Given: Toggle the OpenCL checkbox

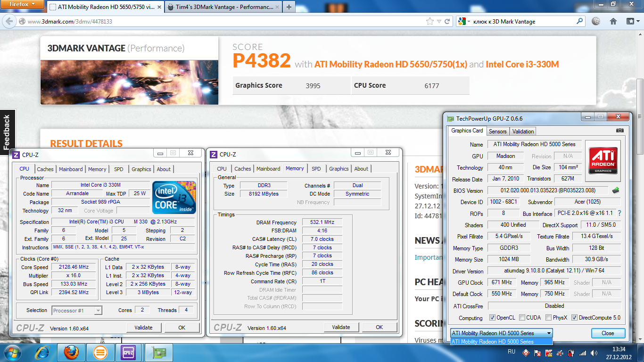Looking at the screenshot, I should [x=492, y=318].
